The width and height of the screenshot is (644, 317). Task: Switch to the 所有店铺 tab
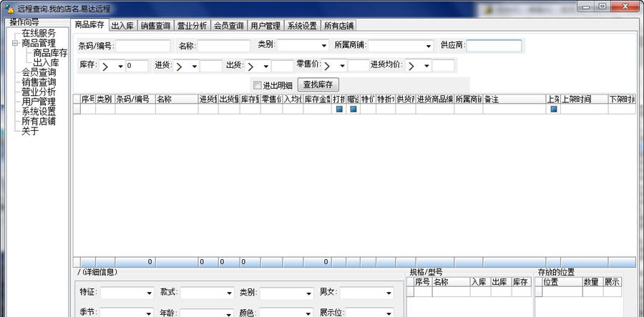pos(338,26)
